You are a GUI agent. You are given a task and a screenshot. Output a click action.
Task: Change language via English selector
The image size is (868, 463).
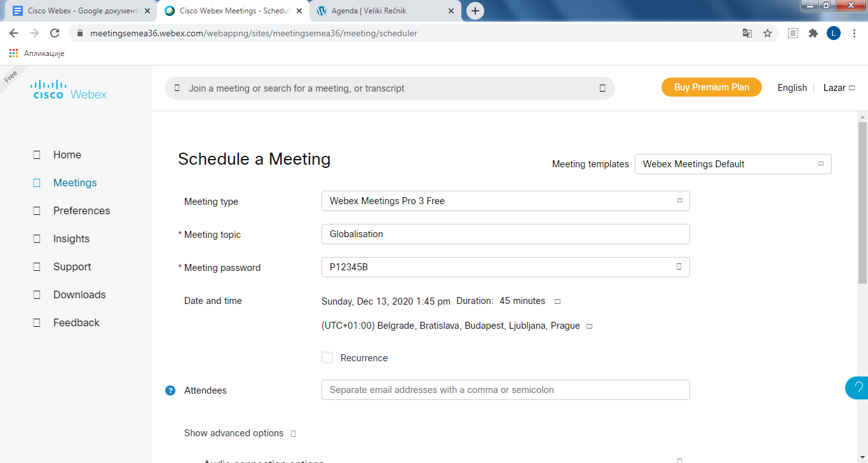(x=792, y=88)
